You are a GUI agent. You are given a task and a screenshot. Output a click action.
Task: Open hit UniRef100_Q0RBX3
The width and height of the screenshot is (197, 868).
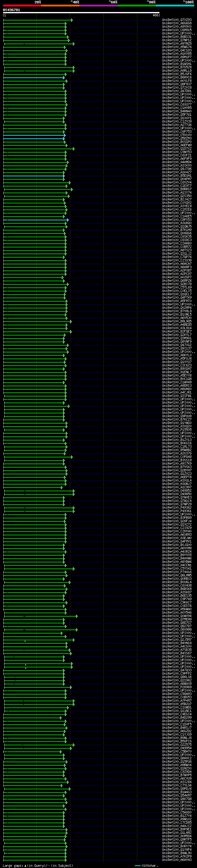(177, 579)
